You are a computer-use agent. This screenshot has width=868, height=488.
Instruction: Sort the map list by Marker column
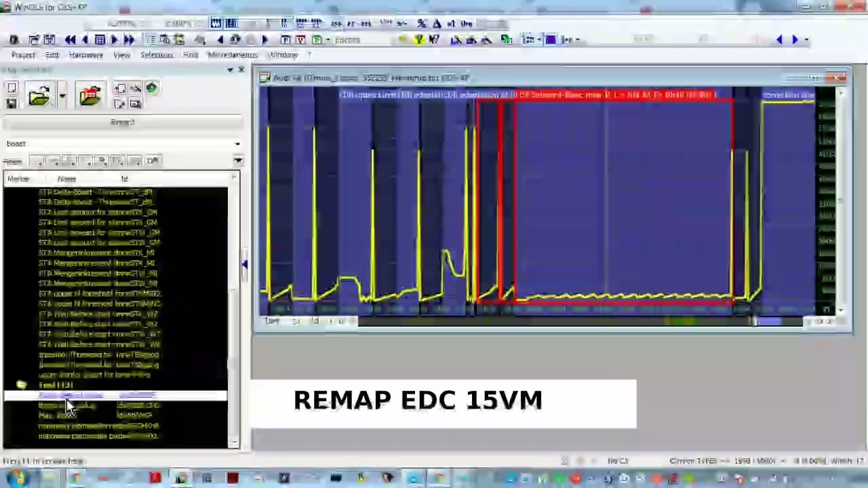click(x=18, y=179)
